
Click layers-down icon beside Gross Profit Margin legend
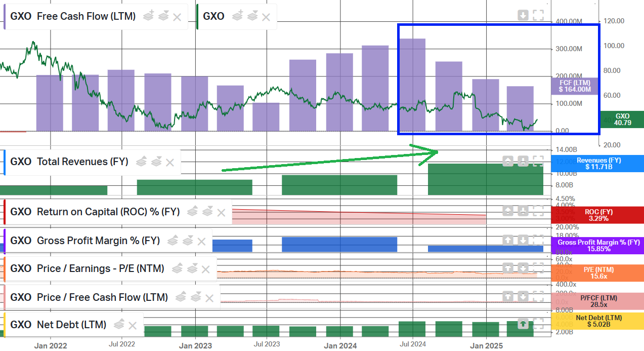pos(188,241)
